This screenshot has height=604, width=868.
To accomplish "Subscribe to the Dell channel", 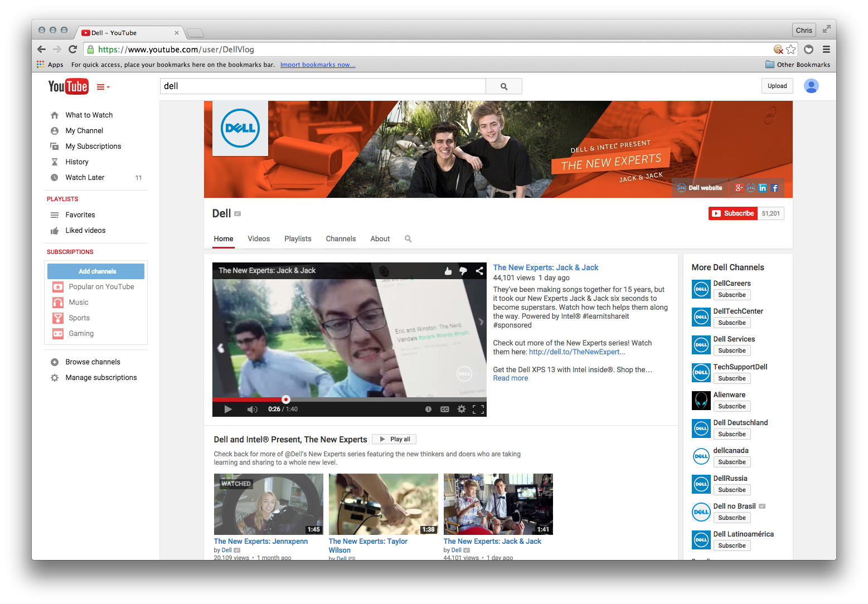I will (x=733, y=213).
